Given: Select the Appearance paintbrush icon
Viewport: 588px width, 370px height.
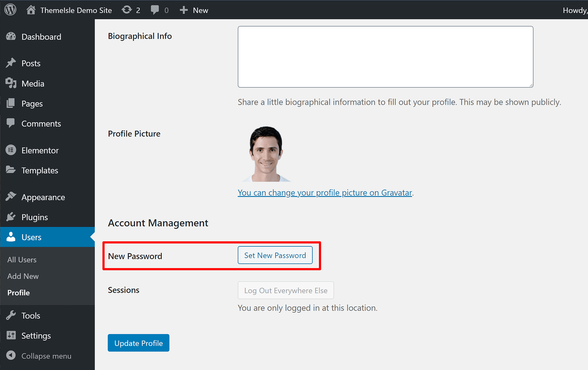Looking at the screenshot, I should [11, 196].
